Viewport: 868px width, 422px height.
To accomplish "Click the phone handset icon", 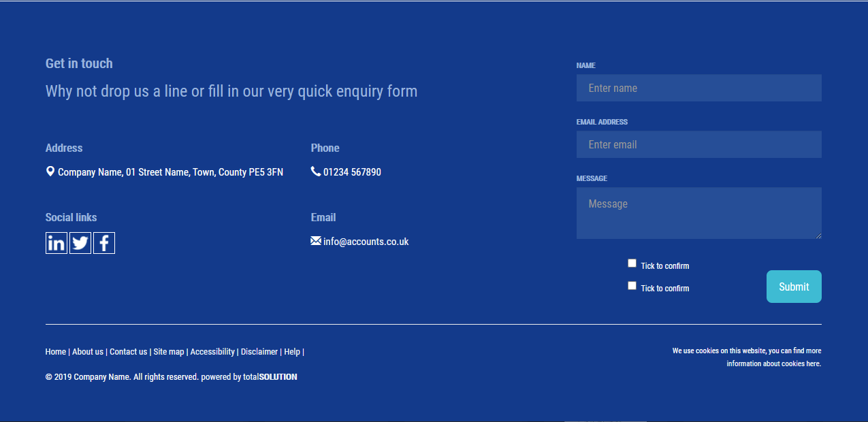I will tap(316, 172).
